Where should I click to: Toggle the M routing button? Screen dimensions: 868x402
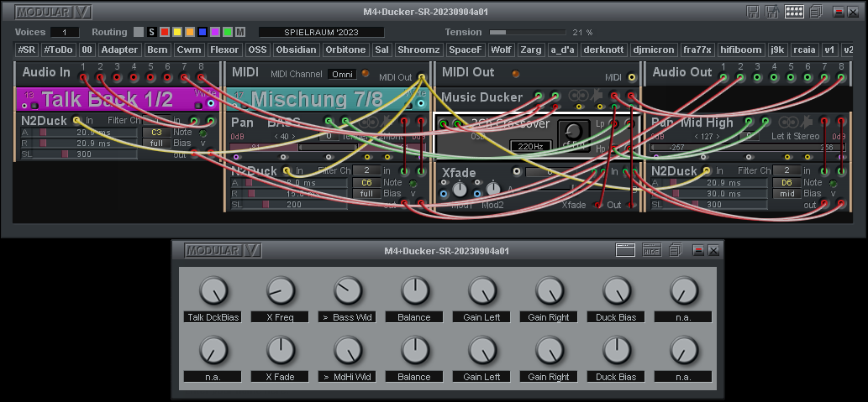(241, 32)
